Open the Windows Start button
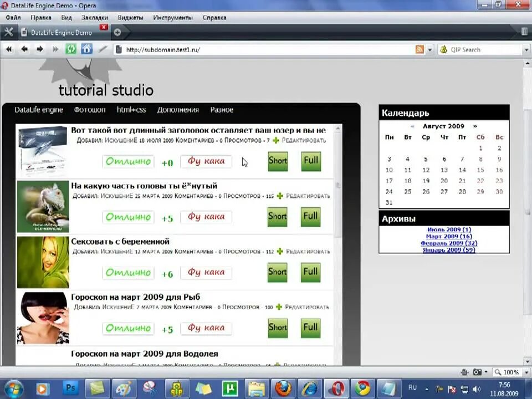 13,388
